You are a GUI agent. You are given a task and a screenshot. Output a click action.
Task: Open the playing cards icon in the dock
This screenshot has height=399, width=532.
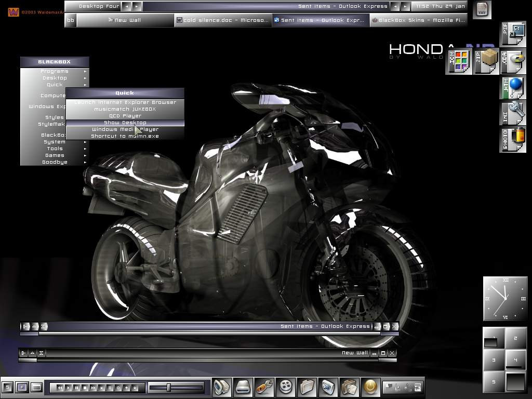pos(349,387)
